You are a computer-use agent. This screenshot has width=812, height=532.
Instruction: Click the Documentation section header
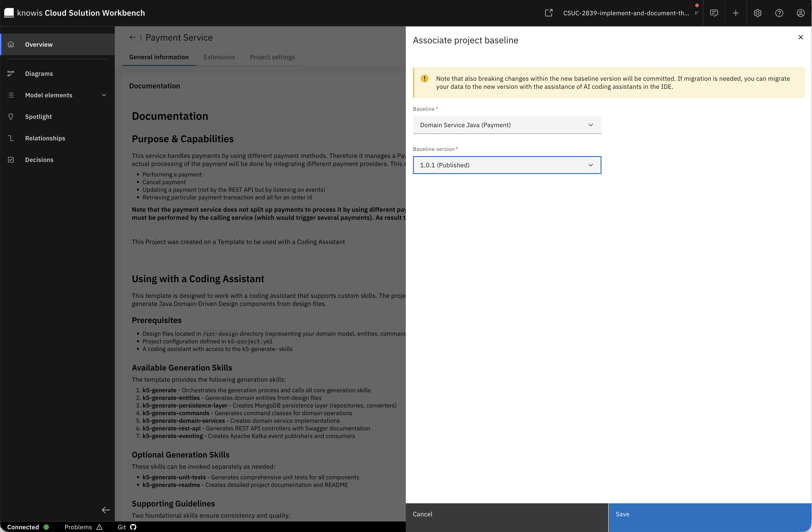pos(154,86)
